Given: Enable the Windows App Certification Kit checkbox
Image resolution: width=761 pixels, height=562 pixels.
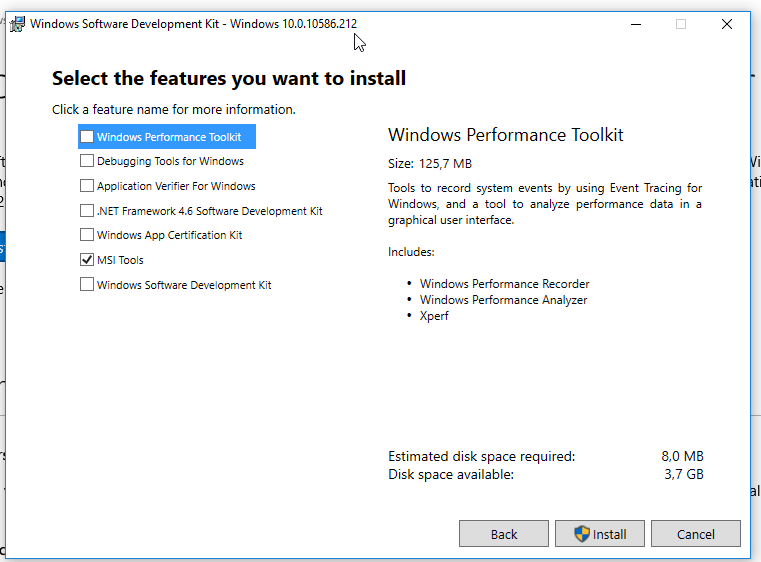Looking at the screenshot, I should [87, 235].
